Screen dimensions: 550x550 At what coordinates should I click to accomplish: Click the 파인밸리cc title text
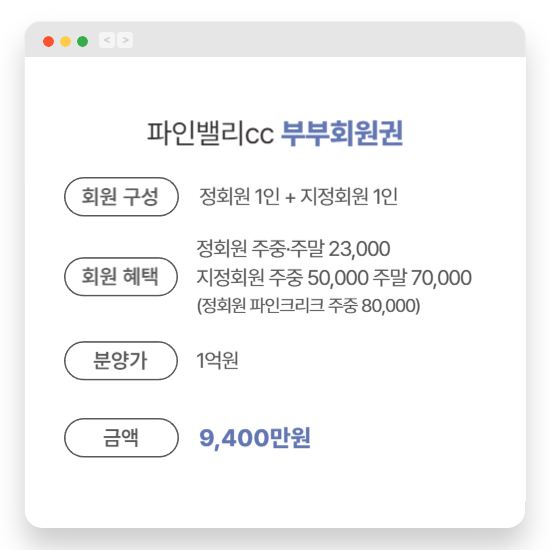pos(210,134)
